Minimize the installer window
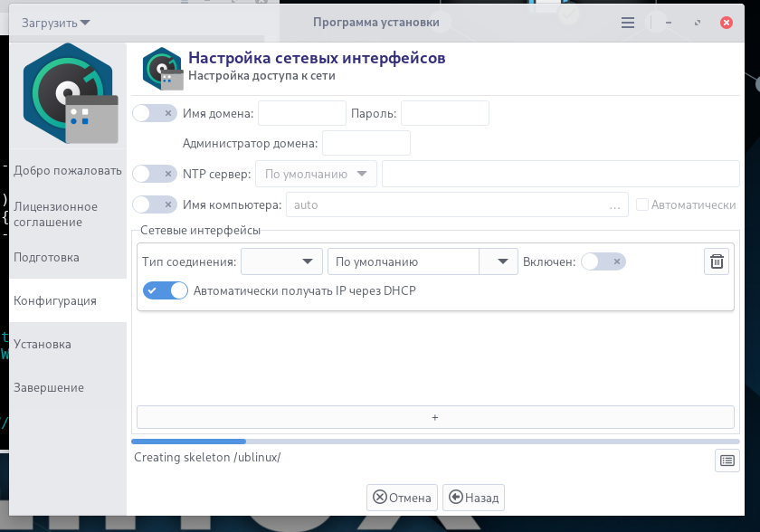 [669, 23]
